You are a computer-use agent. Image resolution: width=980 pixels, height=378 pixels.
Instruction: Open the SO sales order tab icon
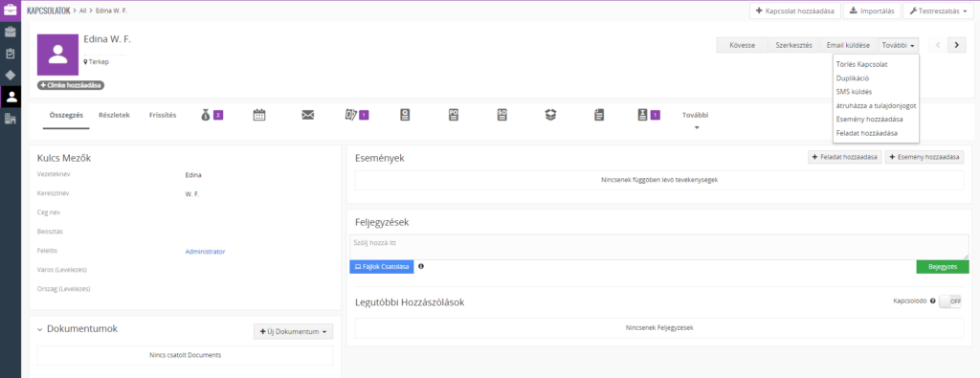[501, 115]
